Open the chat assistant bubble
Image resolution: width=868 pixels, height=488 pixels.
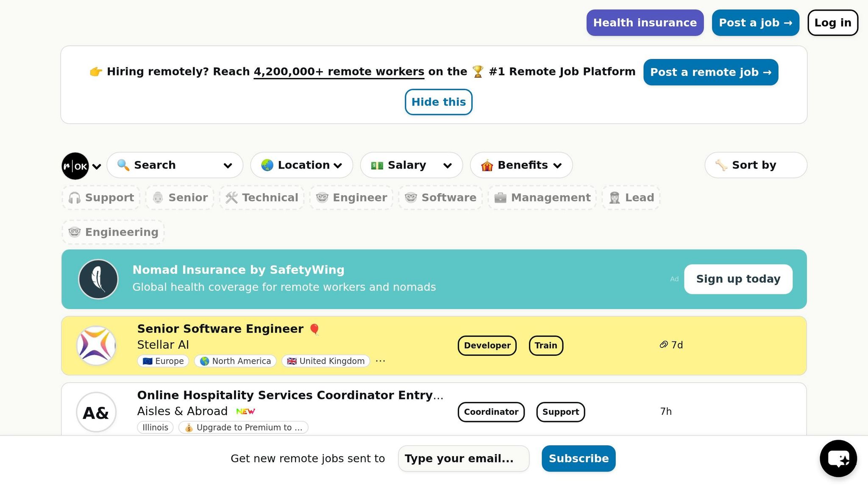tap(838, 458)
